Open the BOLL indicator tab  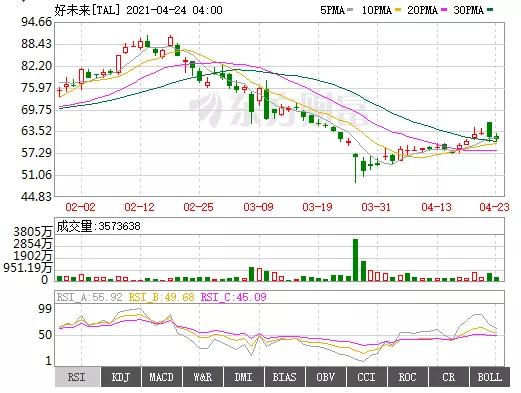pyautogui.click(x=490, y=377)
